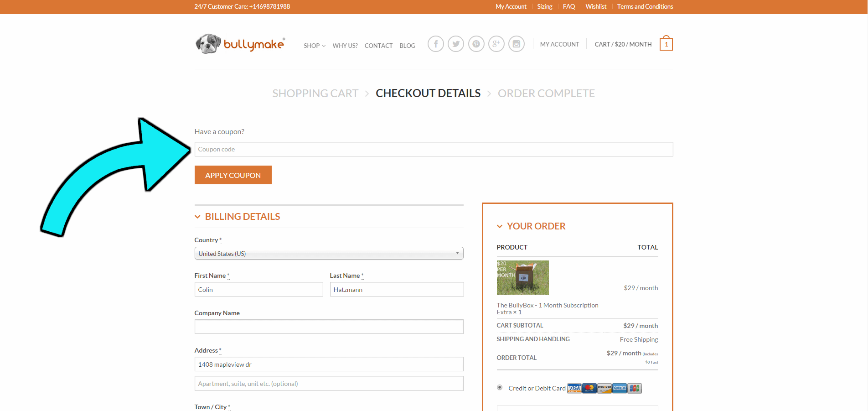Open the Wishlist link

click(596, 6)
